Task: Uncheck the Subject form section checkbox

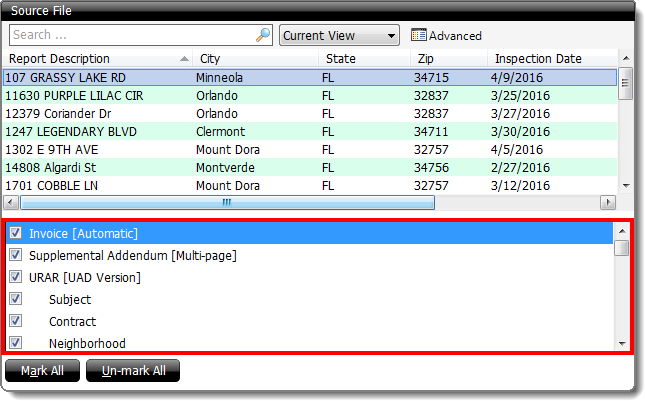Action: click(x=15, y=299)
